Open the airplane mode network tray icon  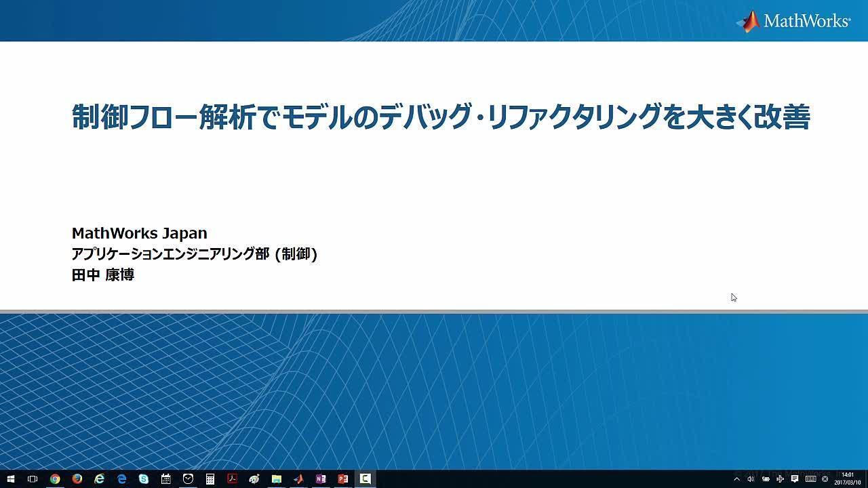tap(781, 479)
